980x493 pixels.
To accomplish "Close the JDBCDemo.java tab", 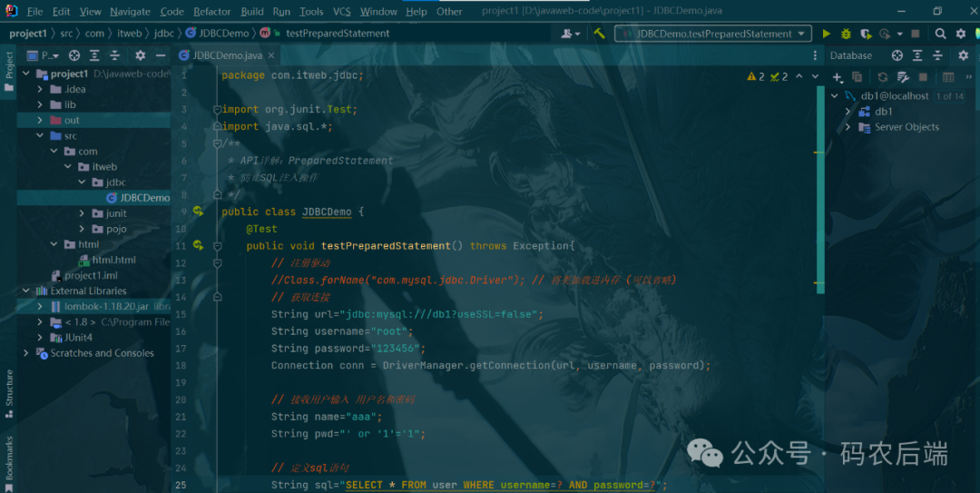I will [x=271, y=55].
